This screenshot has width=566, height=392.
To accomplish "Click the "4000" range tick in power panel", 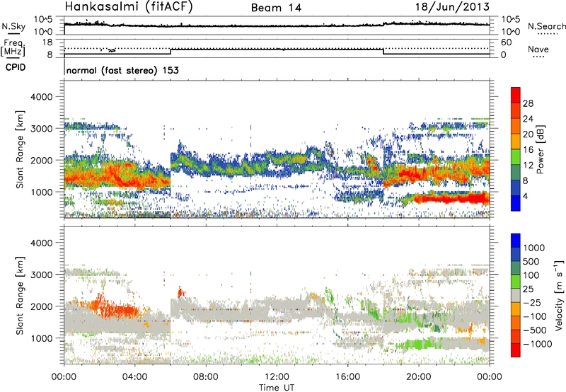I will (x=42, y=97).
